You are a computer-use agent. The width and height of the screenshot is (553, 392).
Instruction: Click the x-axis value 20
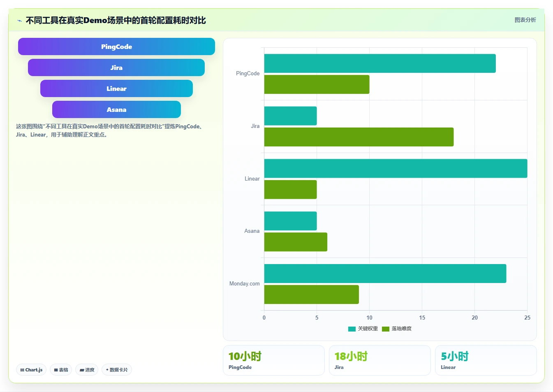pyautogui.click(x=474, y=318)
